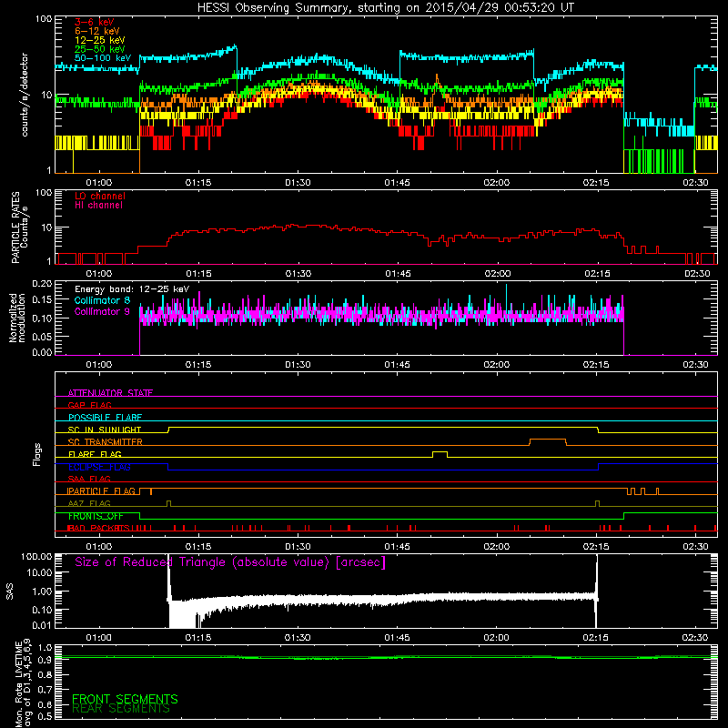Click 02:00 tick label under particle rates plot
Image resolution: width=728 pixels, height=728 pixels.
497,274
